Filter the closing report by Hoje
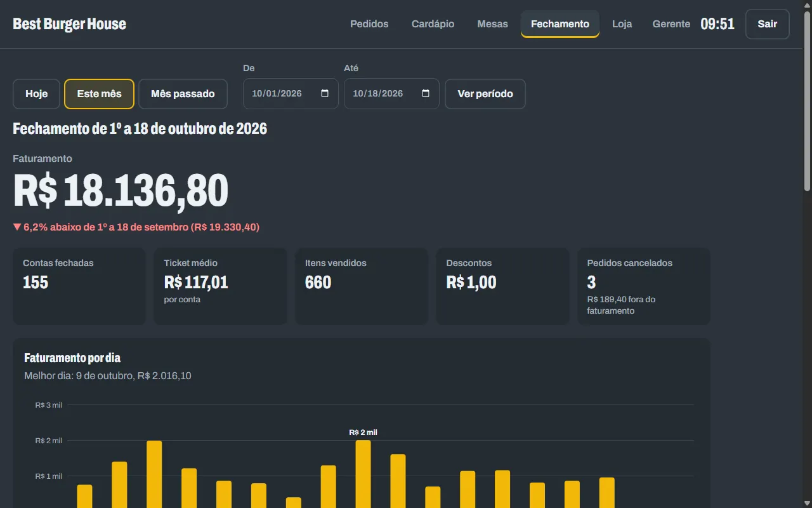Image resolution: width=812 pixels, height=508 pixels. [x=37, y=94]
